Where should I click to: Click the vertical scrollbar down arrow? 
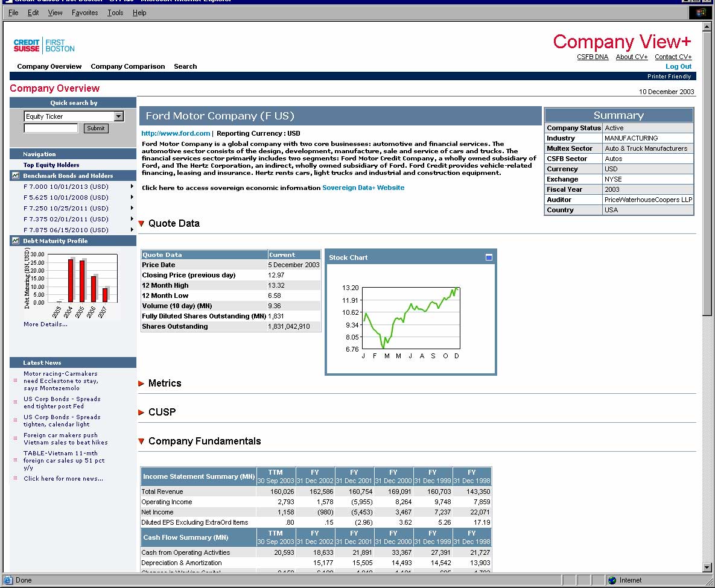707,567
